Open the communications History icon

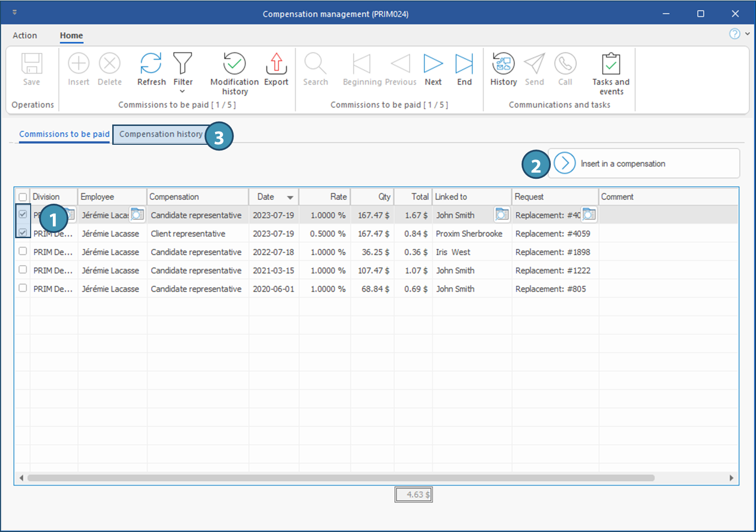(503, 64)
